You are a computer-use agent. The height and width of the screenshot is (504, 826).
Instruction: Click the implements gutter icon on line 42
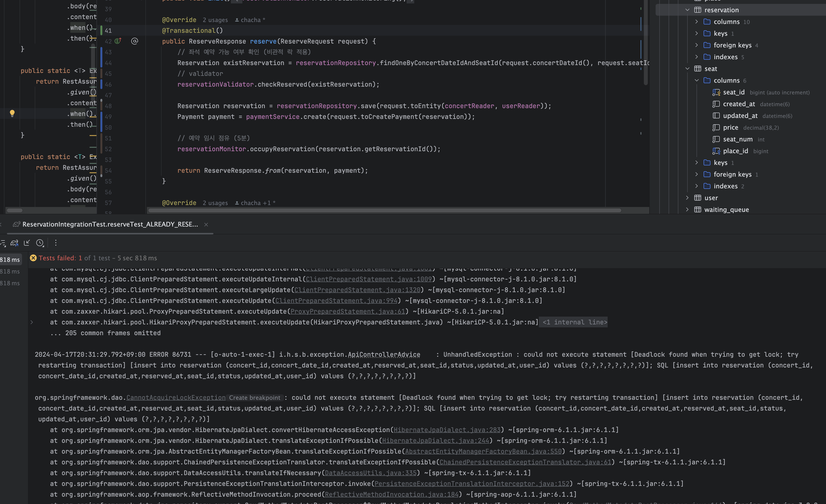[x=118, y=41]
